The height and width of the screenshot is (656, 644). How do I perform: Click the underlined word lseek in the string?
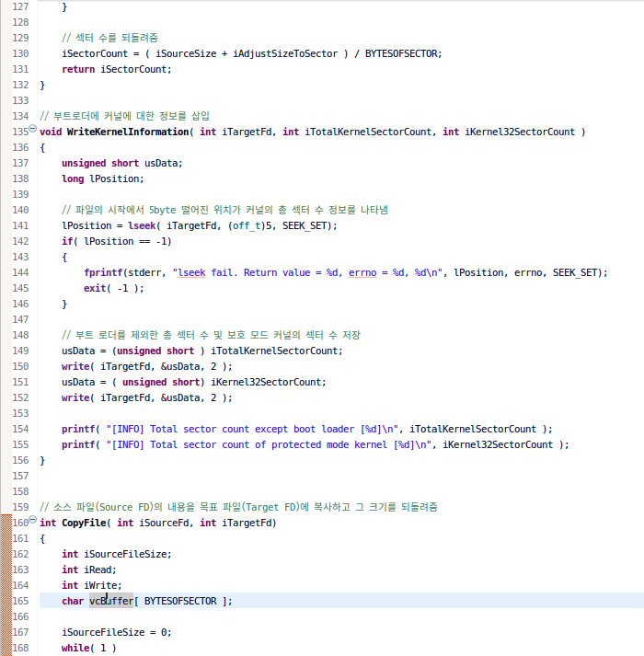pyautogui.click(x=191, y=272)
